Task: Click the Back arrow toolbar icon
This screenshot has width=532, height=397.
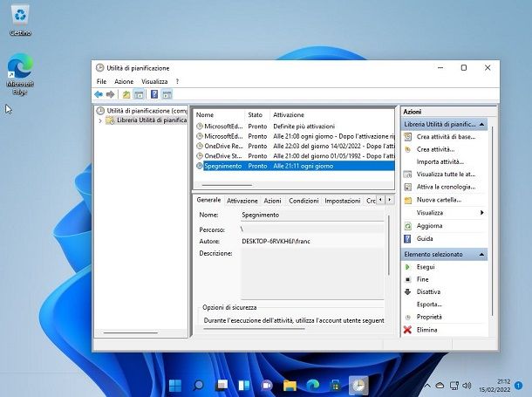Action: pos(99,94)
